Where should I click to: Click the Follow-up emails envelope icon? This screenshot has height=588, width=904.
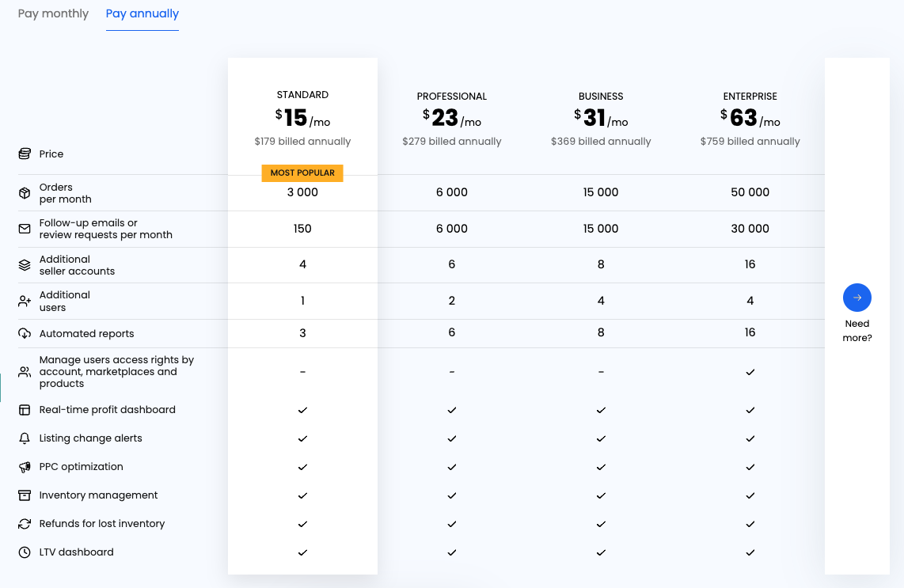(x=25, y=229)
